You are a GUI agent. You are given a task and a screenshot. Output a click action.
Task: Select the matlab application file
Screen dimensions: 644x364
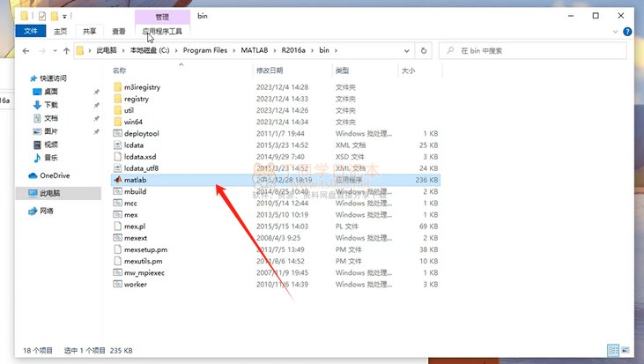pos(134,179)
